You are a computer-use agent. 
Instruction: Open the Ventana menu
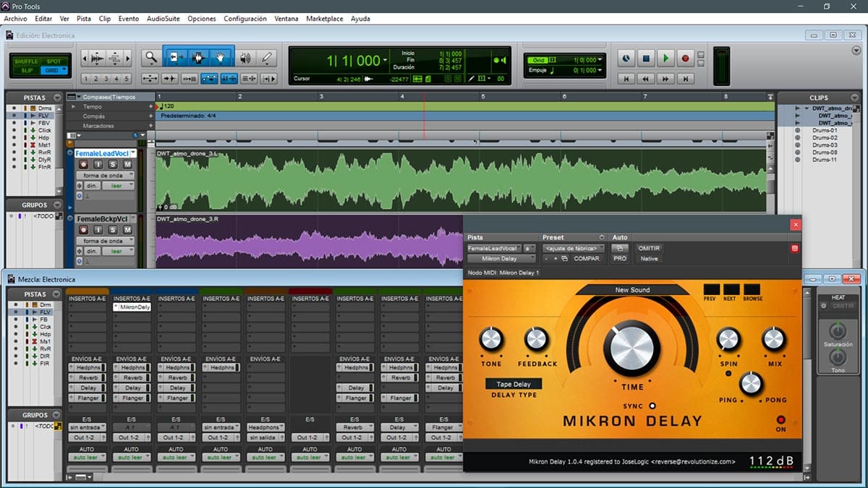coord(286,18)
